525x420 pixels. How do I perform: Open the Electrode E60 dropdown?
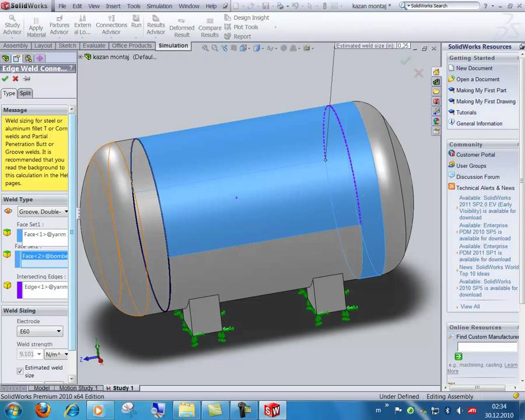pos(40,331)
